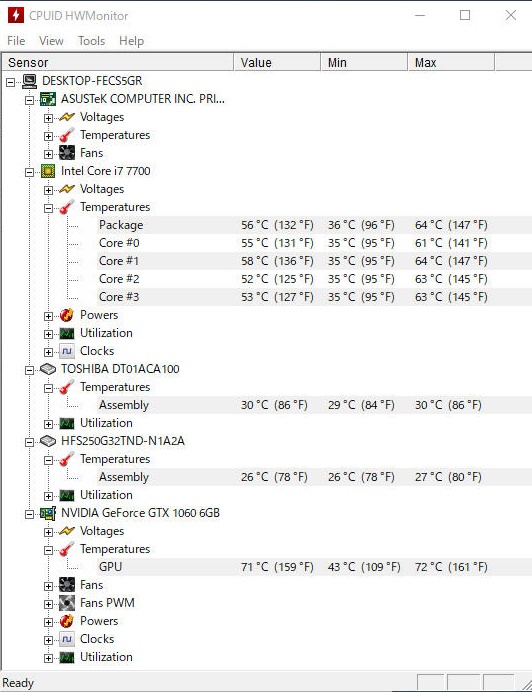Open the View menu
Screen dimensions: 532x692
pyautogui.click(x=51, y=41)
